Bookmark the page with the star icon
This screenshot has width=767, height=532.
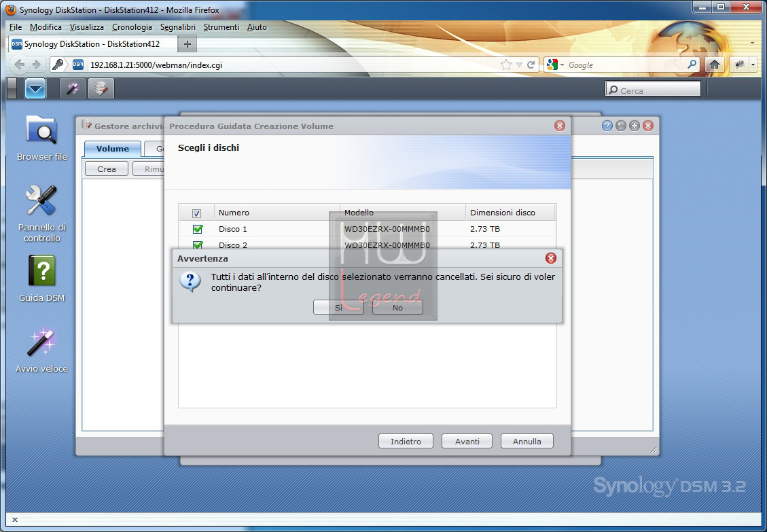tap(506, 65)
